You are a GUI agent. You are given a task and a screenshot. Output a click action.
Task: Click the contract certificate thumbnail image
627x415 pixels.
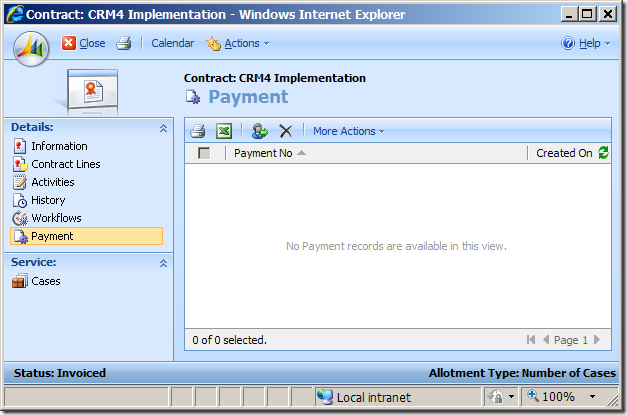92,92
